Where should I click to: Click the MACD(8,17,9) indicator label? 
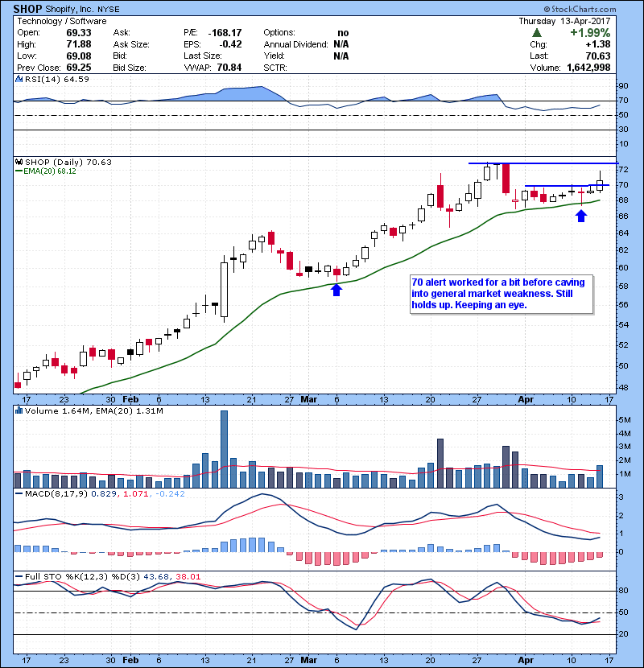click(56, 494)
